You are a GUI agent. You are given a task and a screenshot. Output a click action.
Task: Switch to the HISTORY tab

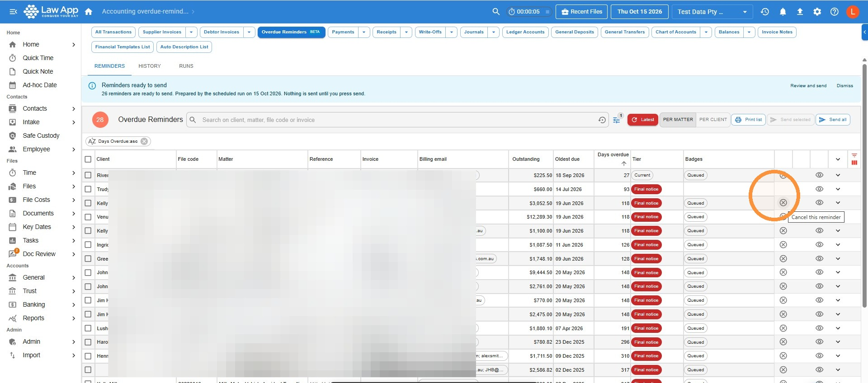click(150, 66)
